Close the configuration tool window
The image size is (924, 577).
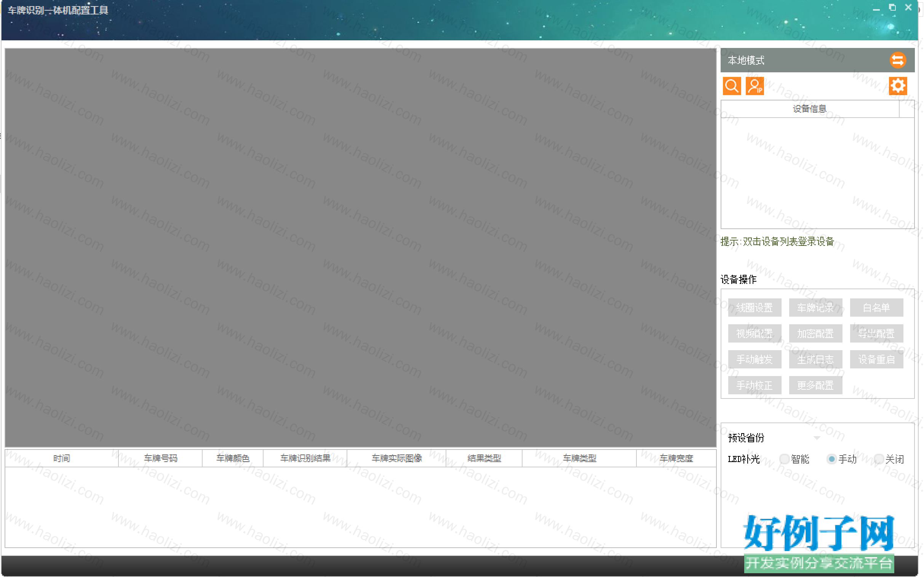tap(908, 8)
